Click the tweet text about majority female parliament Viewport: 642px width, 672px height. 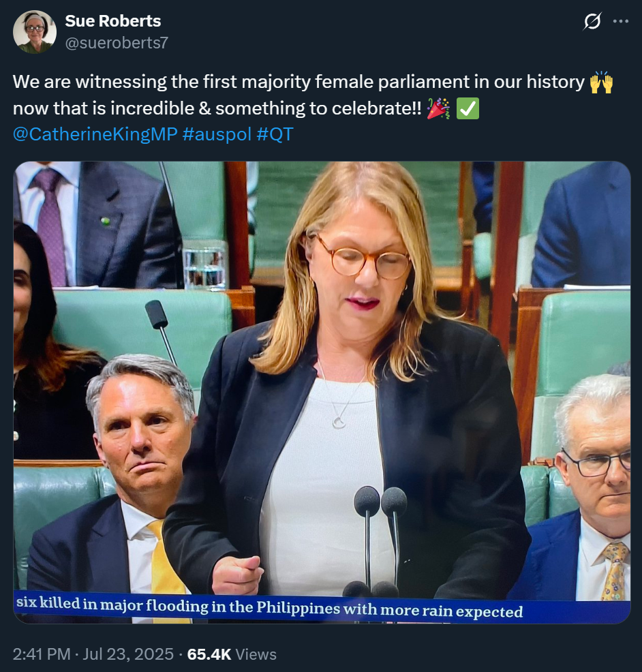[x=313, y=95]
